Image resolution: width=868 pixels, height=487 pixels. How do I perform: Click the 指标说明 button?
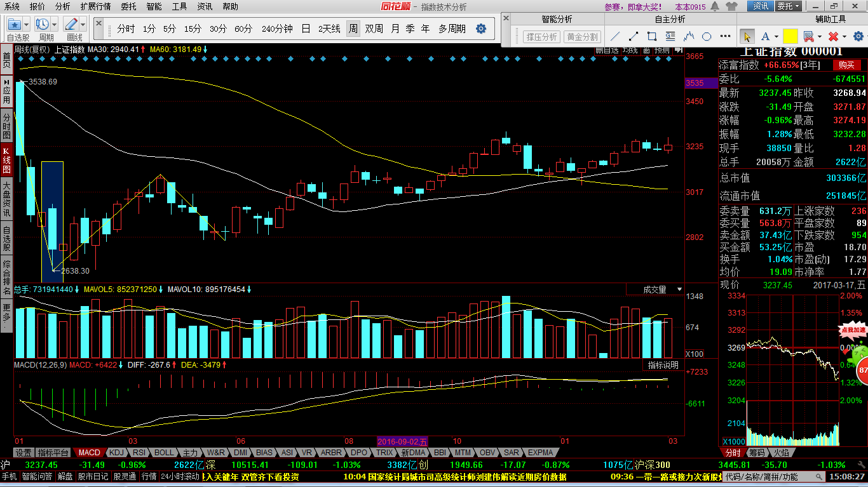coord(663,365)
